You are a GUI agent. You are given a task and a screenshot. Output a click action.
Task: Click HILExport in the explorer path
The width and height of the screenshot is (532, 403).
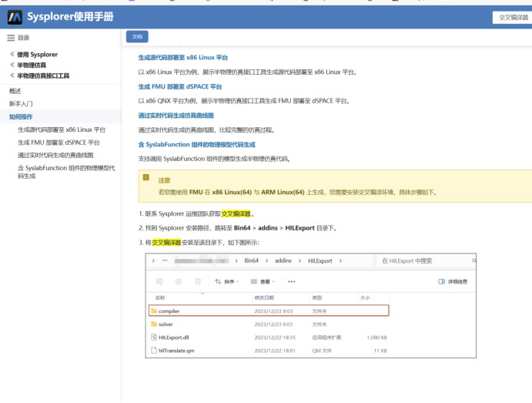click(320, 260)
